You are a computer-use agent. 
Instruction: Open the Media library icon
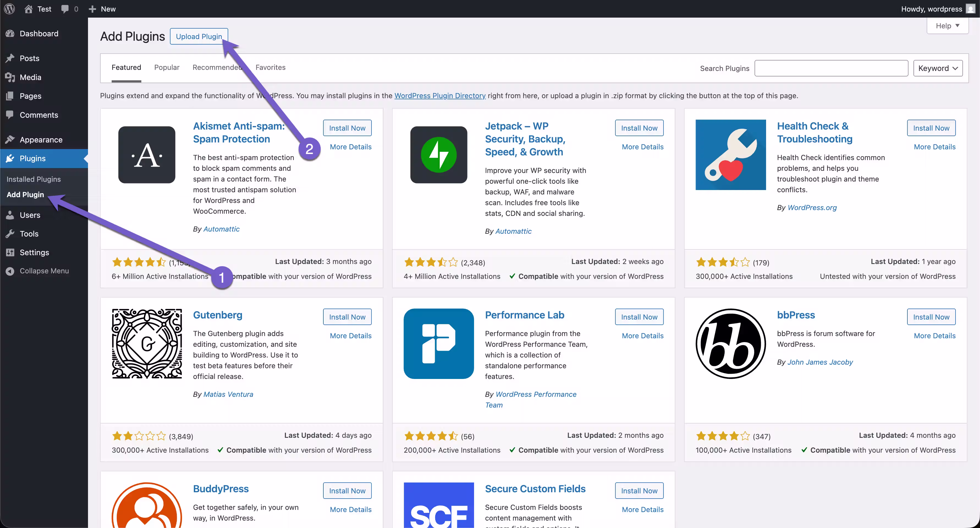point(10,77)
